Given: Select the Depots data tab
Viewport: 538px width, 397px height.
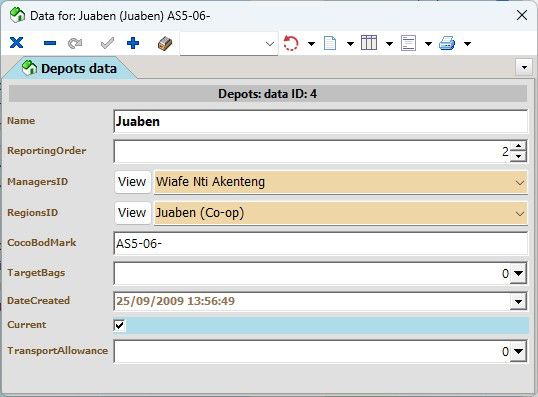Looking at the screenshot, I should (x=70, y=68).
